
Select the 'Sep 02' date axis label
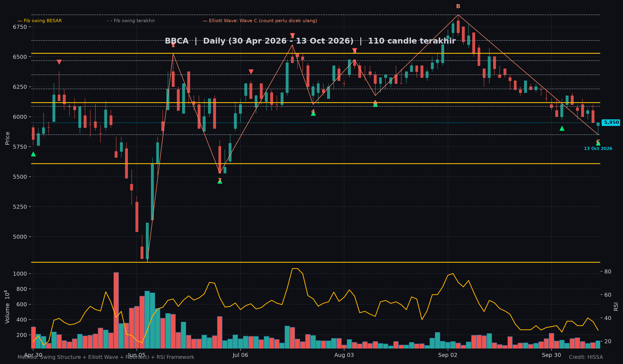point(448,355)
